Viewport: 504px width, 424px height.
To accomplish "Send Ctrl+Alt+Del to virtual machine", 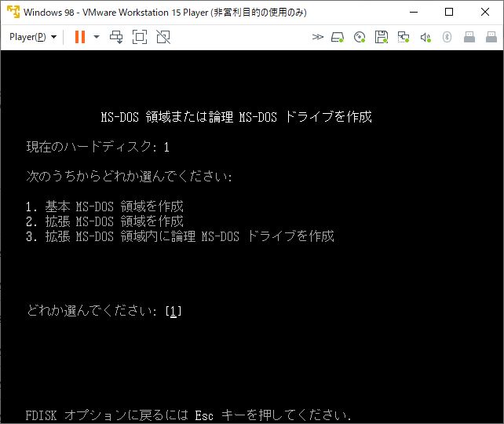I will pyautogui.click(x=116, y=37).
